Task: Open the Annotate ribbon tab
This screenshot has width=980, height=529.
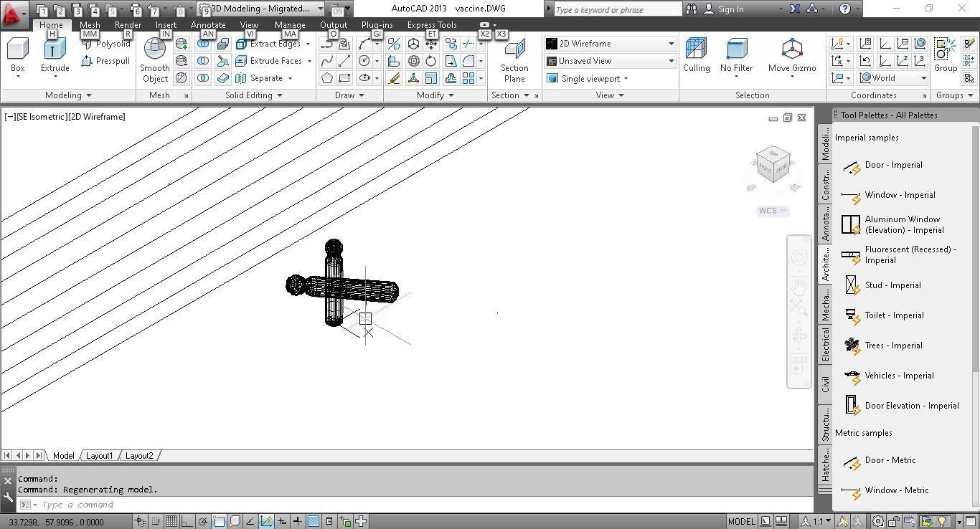Action: [x=208, y=25]
